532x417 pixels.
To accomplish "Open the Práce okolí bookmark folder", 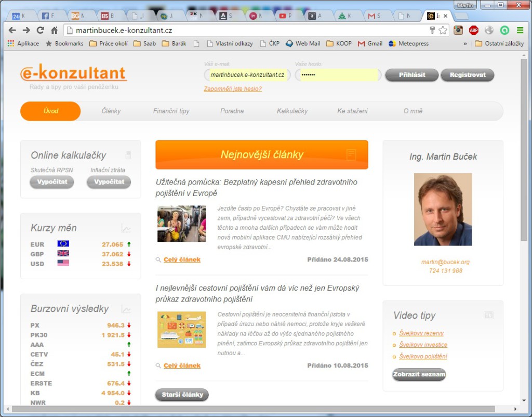I will (x=109, y=44).
